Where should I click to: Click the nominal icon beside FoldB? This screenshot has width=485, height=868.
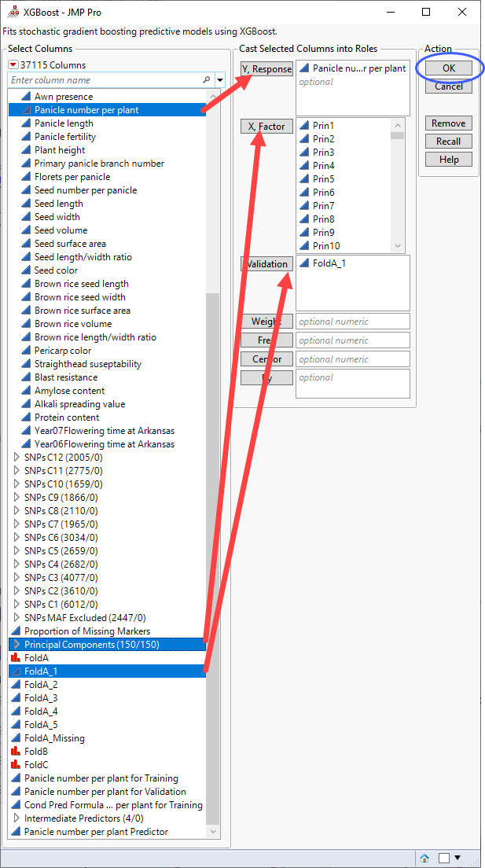(x=16, y=752)
